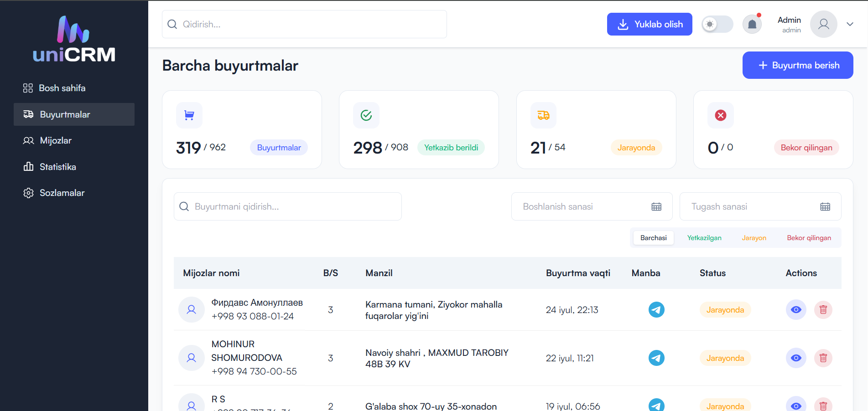
Task: Click the Yuklab olish download button
Action: 650,24
